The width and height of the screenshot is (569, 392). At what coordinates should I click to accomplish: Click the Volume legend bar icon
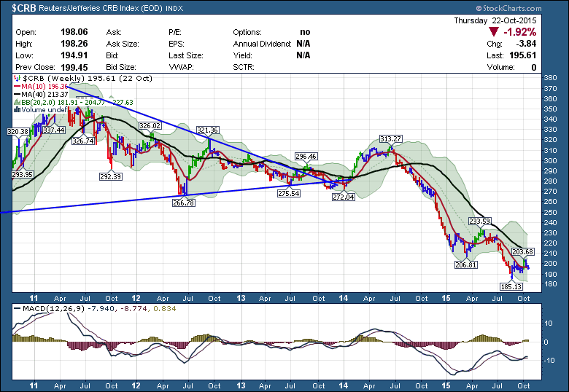coord(18,110)
